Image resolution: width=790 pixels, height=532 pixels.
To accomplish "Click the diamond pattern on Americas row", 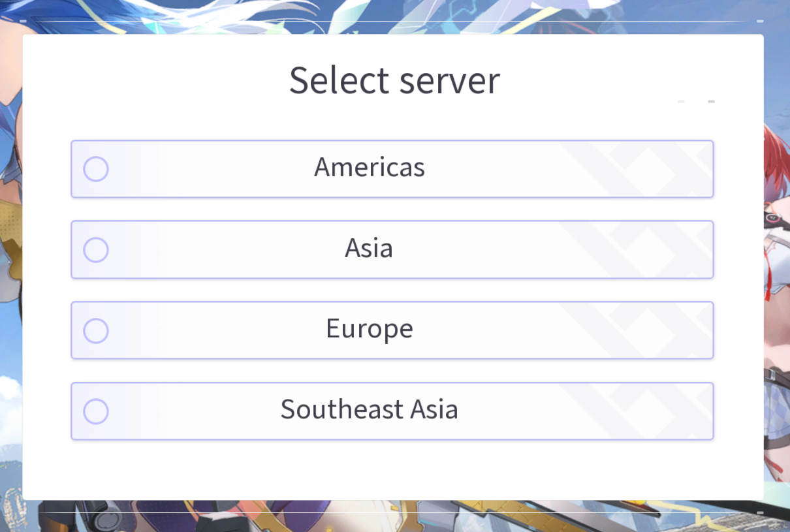I will click(643, 168).
